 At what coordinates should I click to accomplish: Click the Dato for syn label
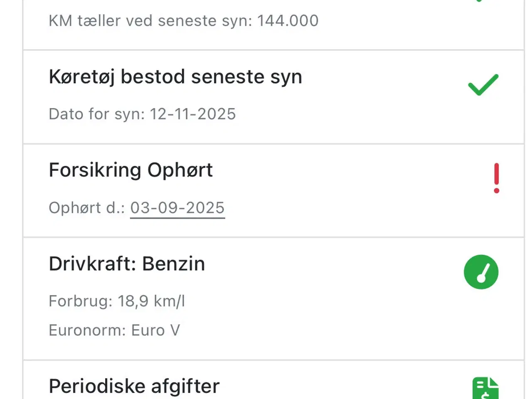pyautogui.click(x=96, y=114)
